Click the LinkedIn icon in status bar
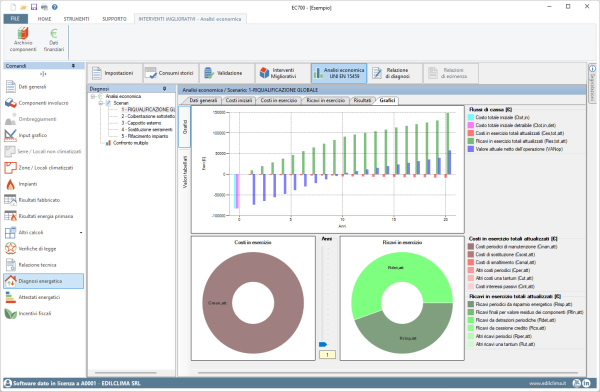600x392 pixels. coord(587,383)
